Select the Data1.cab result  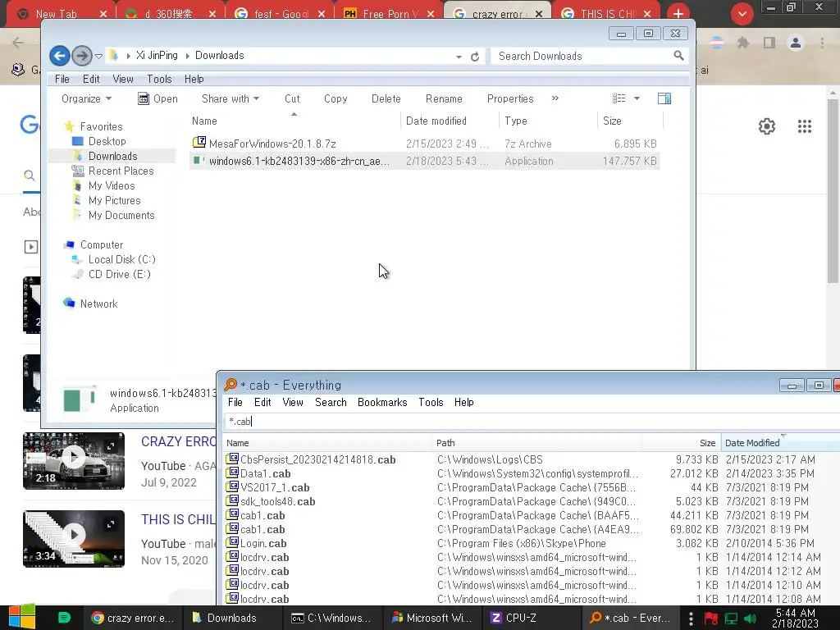pos(532,473)
